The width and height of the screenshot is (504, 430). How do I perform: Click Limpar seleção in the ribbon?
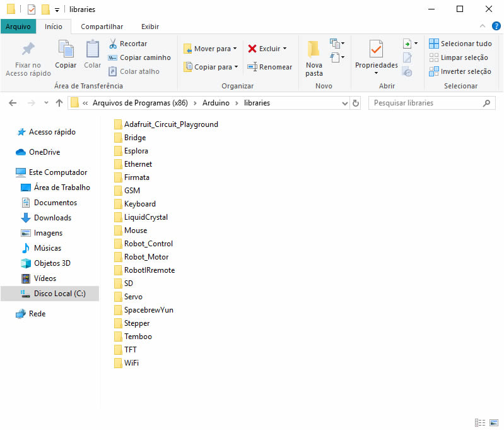(459, 57)
